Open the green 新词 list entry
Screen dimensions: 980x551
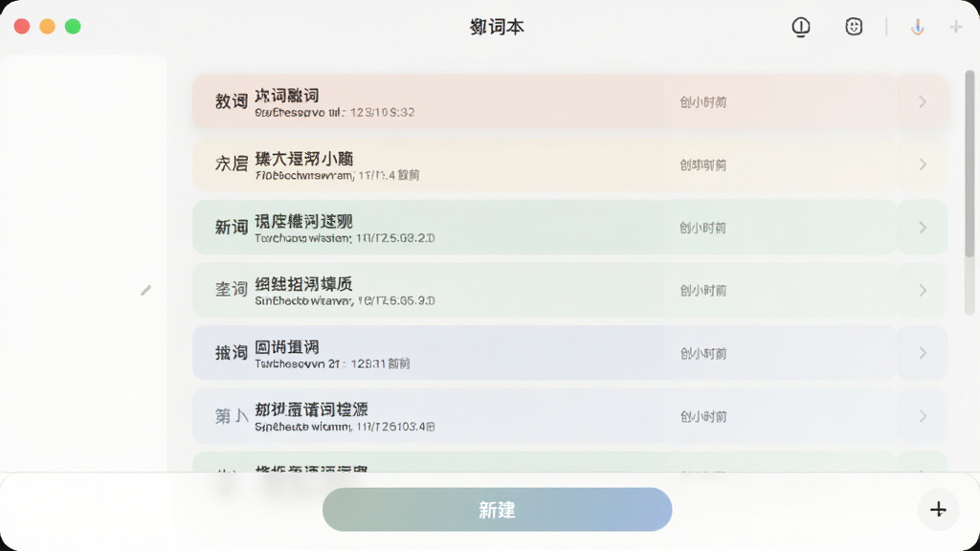point(545,228)
